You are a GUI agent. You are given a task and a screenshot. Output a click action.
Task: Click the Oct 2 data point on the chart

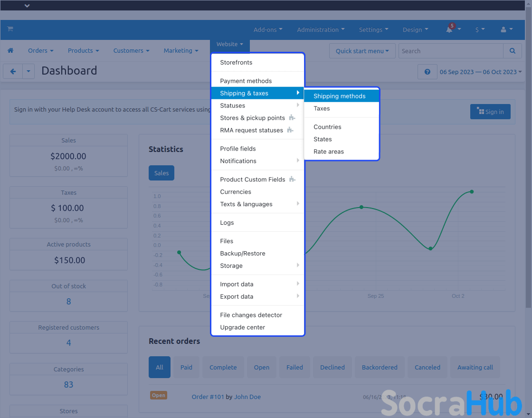pyautogui.click(x=472, y=191)
